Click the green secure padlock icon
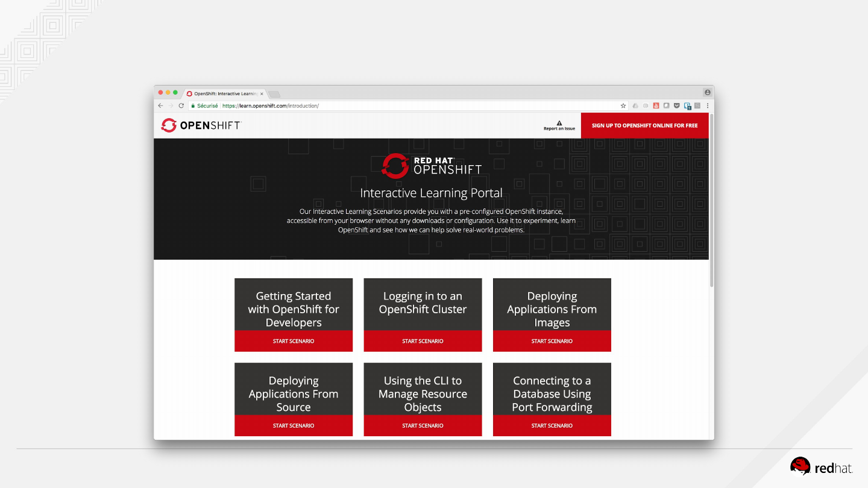The image size is (868, 488). (193, 105)
